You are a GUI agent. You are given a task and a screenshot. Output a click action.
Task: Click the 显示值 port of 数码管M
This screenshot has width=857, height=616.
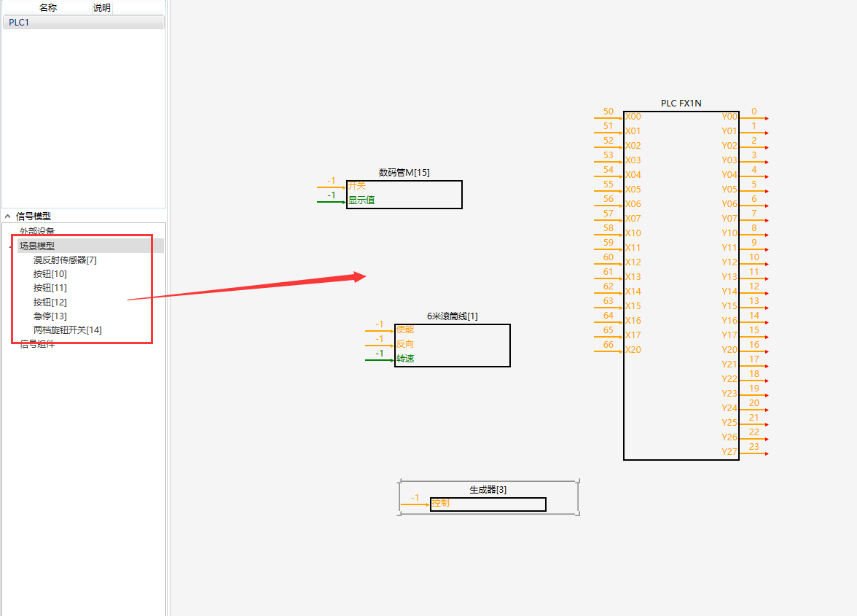[x=361, y=200]
